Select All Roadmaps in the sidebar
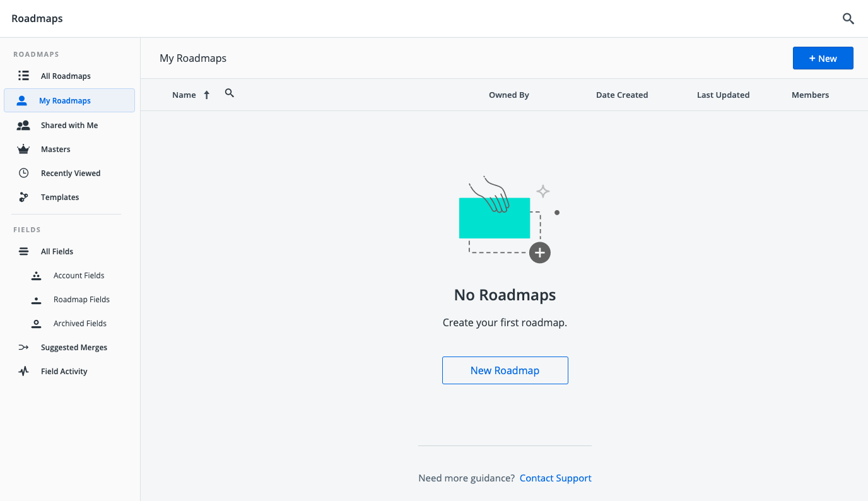The width and height of the screenshot is (868, 501). 65,76
